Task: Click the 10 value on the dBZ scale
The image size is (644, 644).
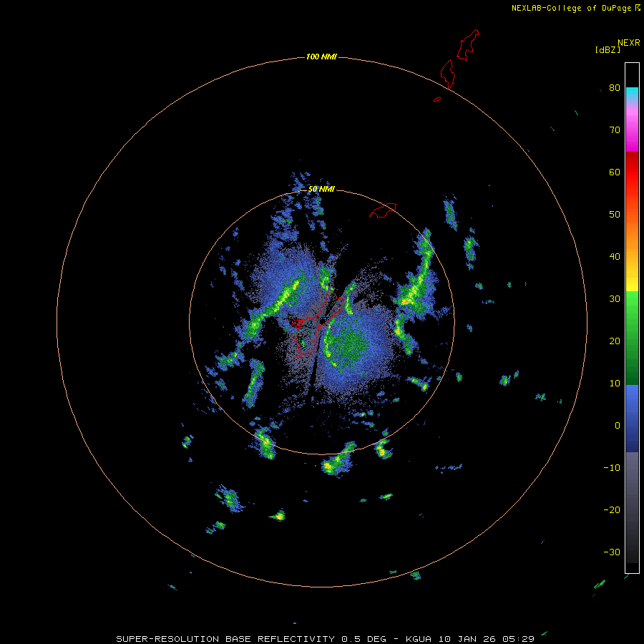Action: click(615, 384)
